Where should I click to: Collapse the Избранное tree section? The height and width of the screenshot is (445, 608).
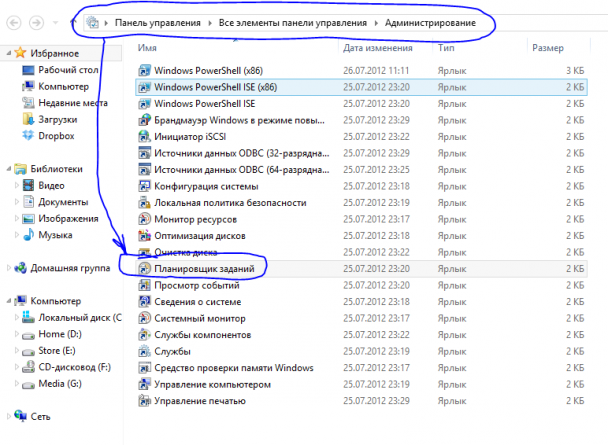9,53
